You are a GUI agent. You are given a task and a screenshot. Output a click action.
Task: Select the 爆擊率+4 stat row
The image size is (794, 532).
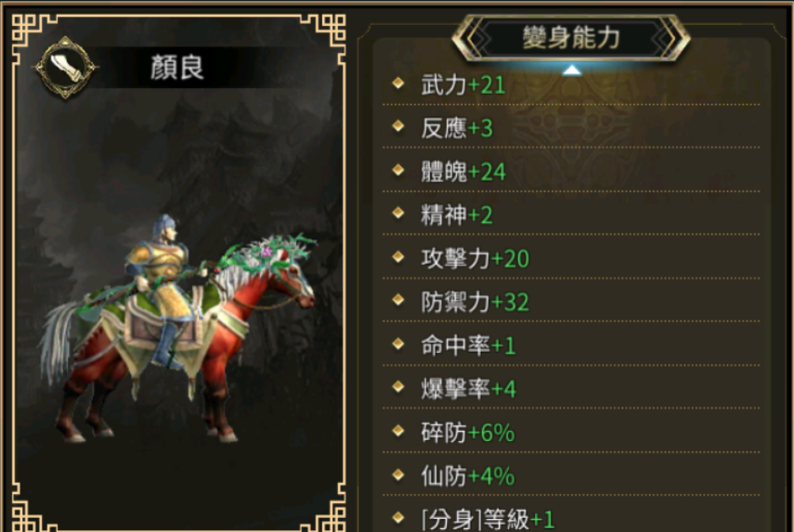571,388
